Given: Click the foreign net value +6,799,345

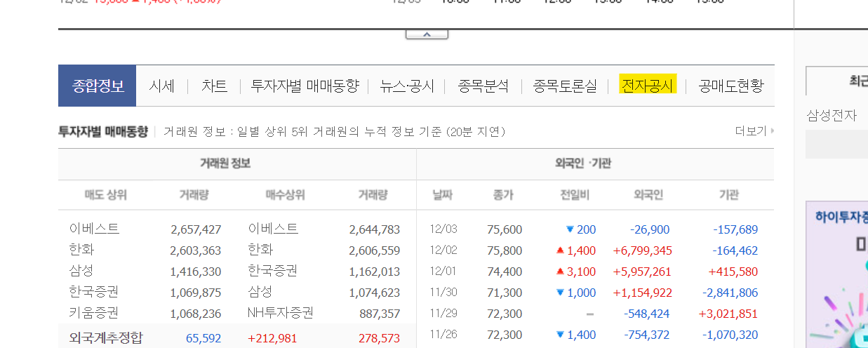Looking at the screenshot, I should 642,250.
